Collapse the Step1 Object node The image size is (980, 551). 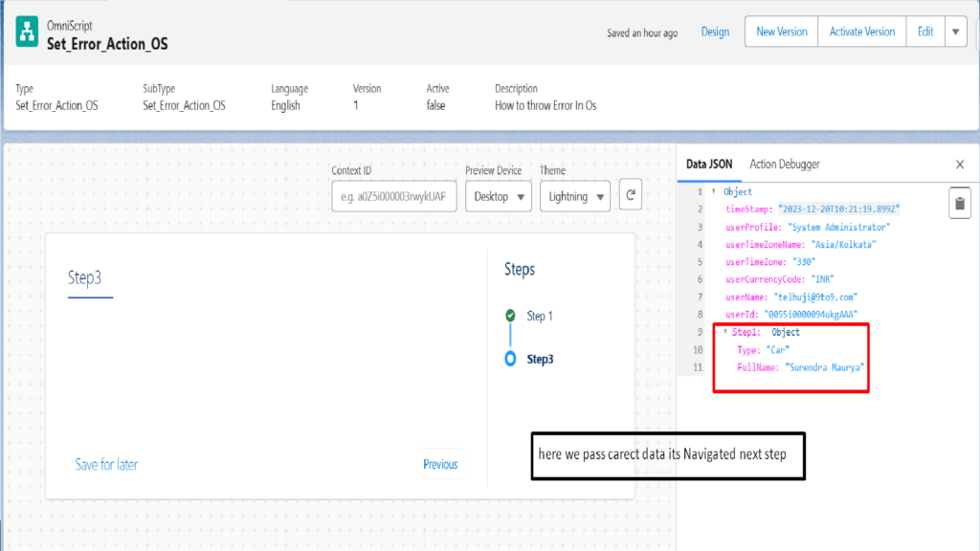pos(725,332)
